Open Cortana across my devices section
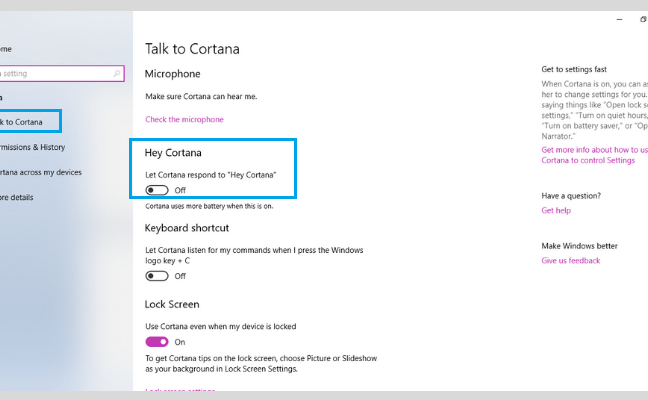The height and width of the screenshot is (400, 648). pyautogui.click(x=40, y=172)
